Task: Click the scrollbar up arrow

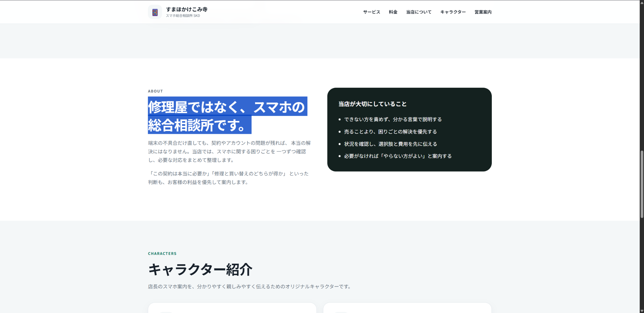Action: (642, 2)
